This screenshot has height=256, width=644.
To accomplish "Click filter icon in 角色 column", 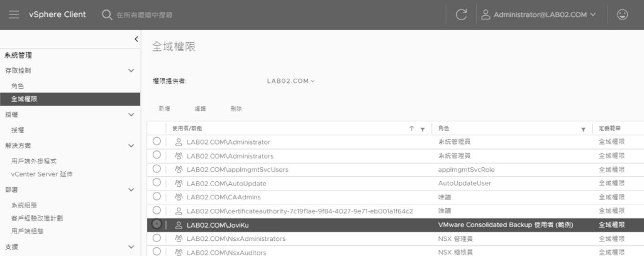I will pyautogui.click(x=583, y=129).
